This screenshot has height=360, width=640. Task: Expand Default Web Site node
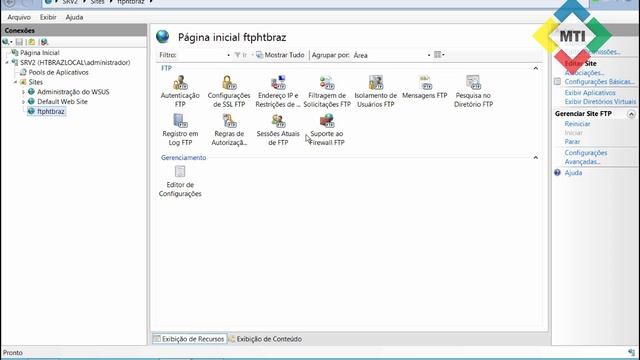(23, 102)
